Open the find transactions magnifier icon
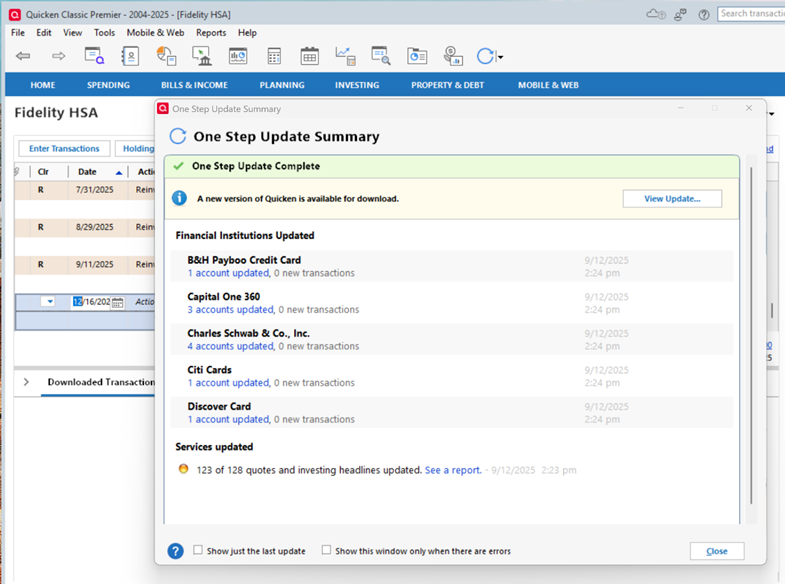The height and width of the screenshot is (584, 785). tap(381, 56)
